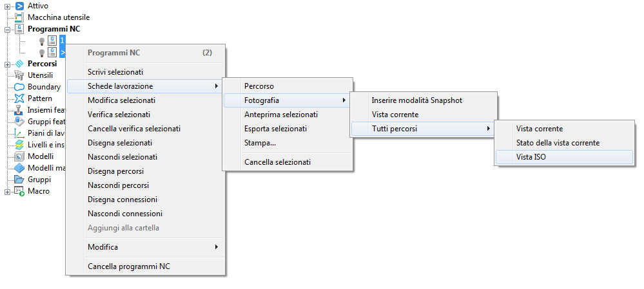Select the Macchina utensile icon
Viewport: 644px width, 289px height.
tap(19, 17)
